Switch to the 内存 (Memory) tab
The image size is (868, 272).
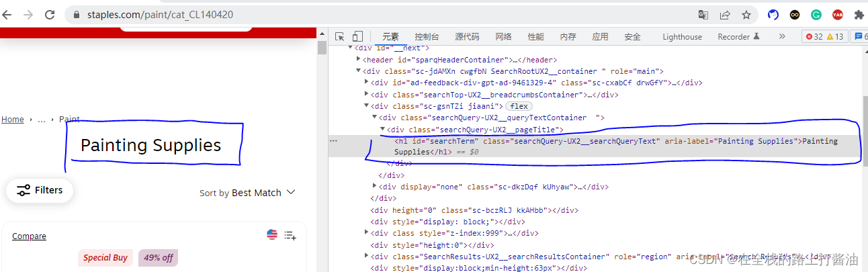568,37
